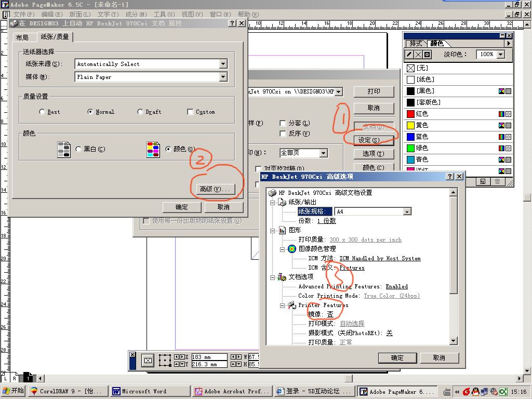Screen dimensions: 532x399
Task: Tick the Custom quality checkbox
Action: 190,112
